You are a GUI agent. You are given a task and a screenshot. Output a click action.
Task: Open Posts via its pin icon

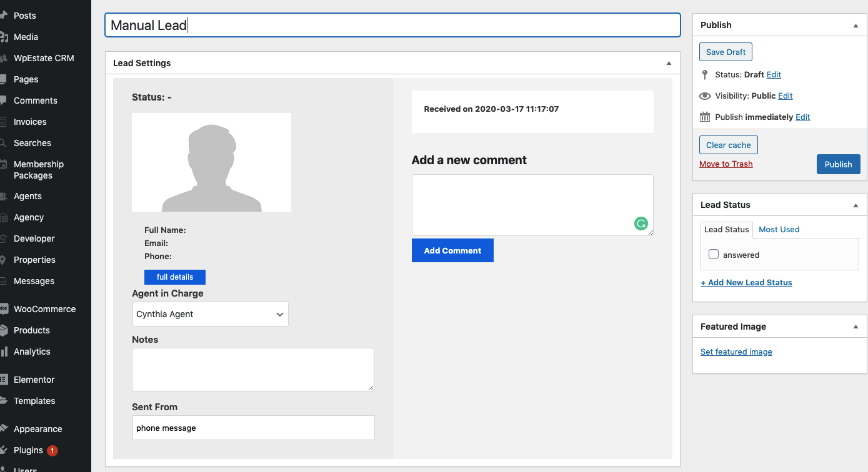pos(4,16)
